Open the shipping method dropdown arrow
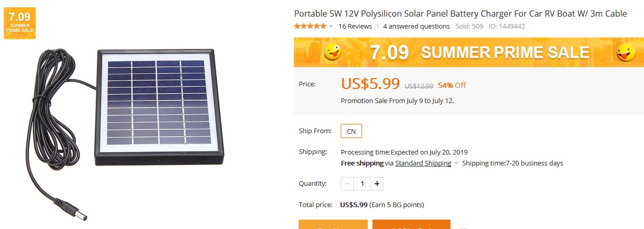Viewport: 644px width, 229px height. click(456, 163)
